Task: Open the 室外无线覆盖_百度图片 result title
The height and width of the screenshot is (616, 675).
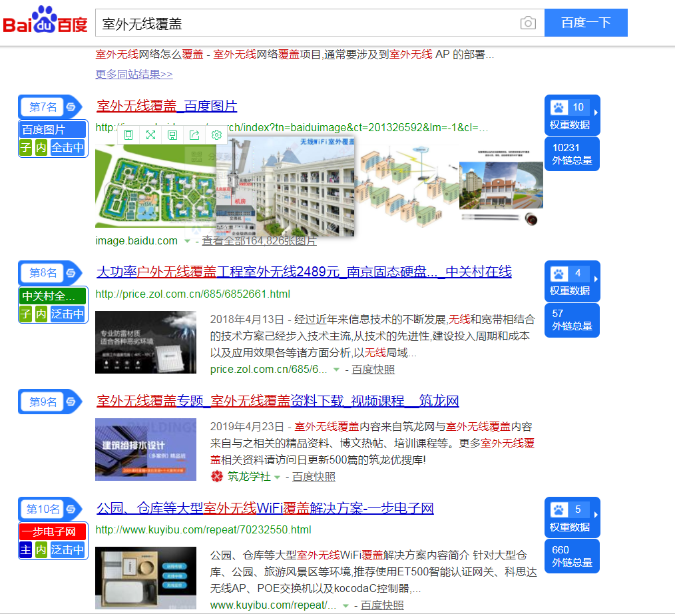Action: (167, 106)
